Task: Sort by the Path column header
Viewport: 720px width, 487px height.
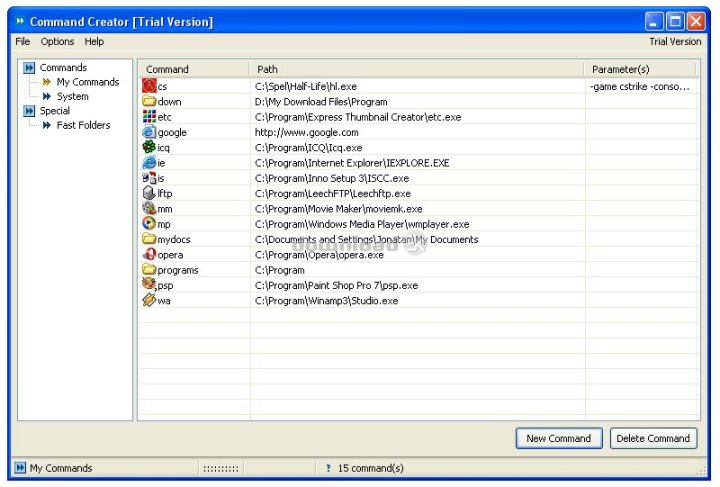Action: coord(416,69)
